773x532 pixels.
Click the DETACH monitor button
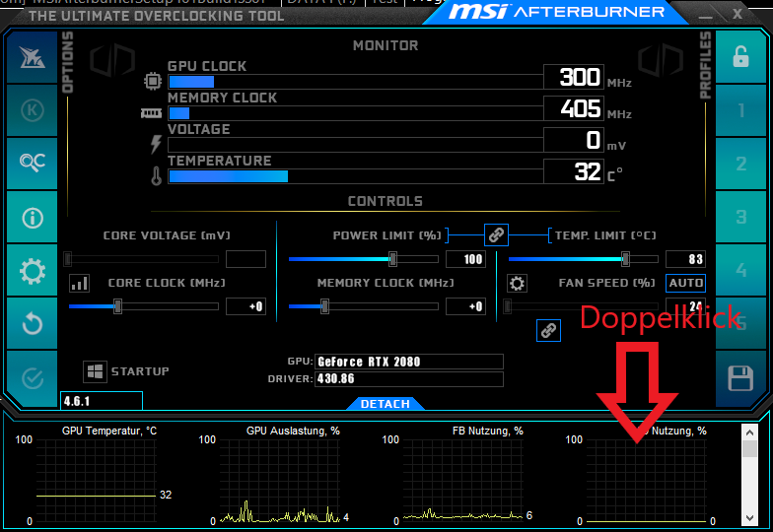pos(385,404)
